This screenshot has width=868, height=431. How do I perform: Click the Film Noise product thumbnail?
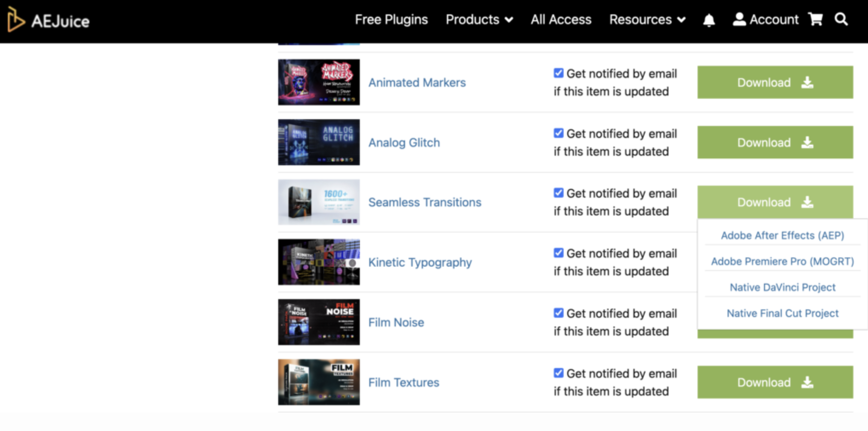click(x=319, y=322)
